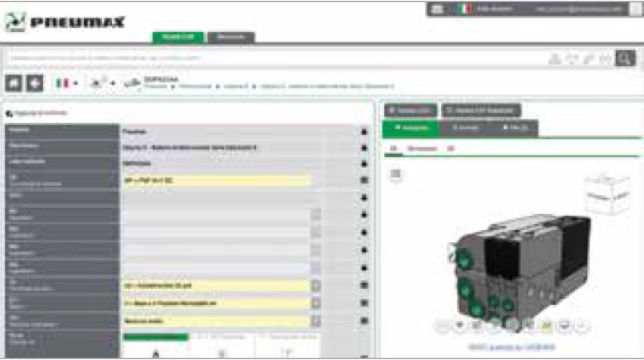Open the dropdown on the second-to-last yellow field
The image size is (644, 360).
[x=316, y=303]
